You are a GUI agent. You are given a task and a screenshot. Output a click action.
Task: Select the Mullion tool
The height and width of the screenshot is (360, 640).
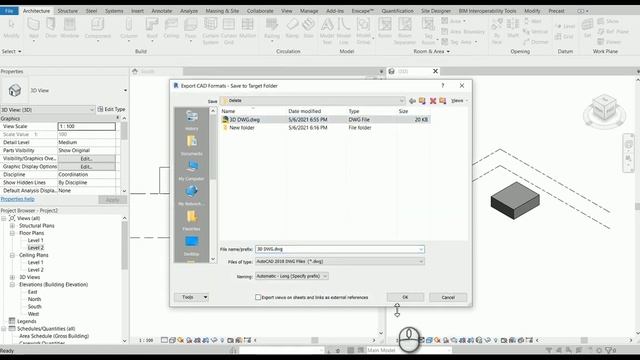(x=247, y=28)
